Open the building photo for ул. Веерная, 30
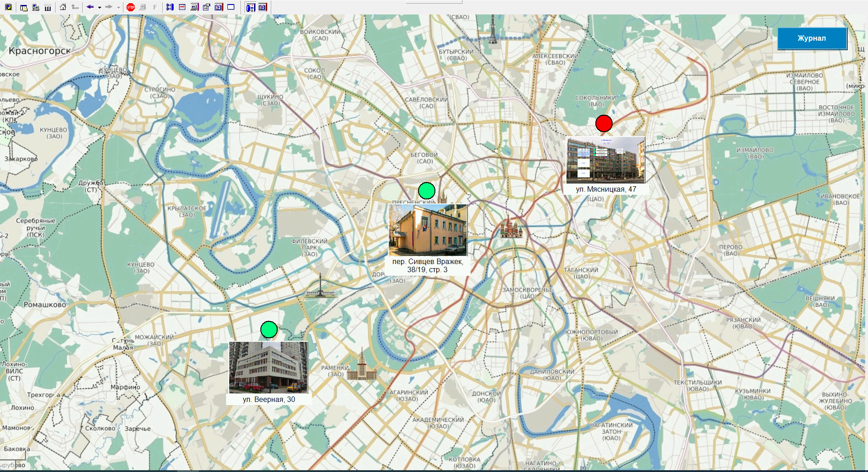 coord(268,367)
